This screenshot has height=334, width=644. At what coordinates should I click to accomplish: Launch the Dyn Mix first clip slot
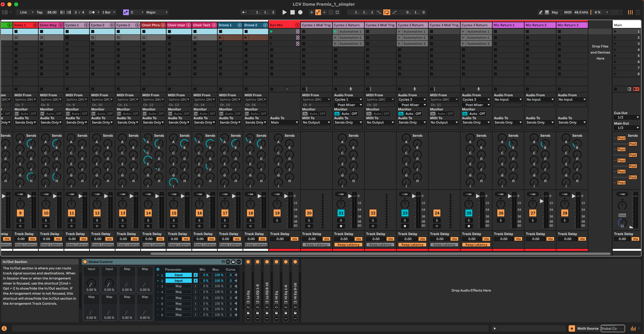(x=272, y=32)
